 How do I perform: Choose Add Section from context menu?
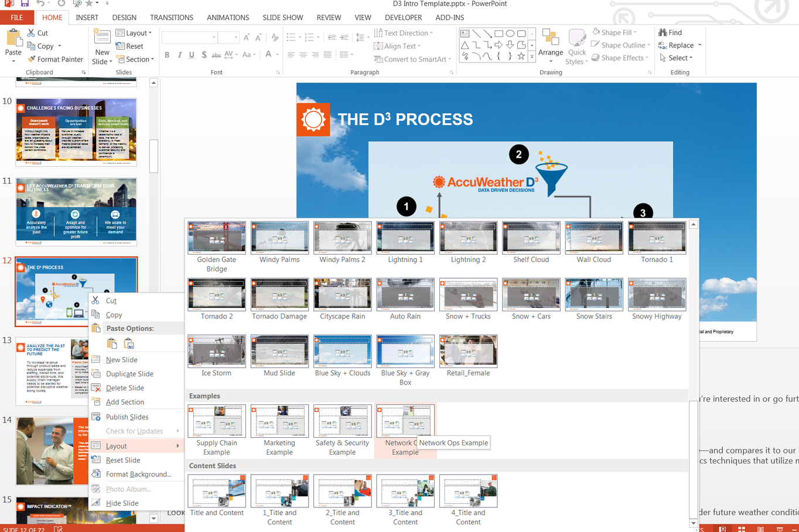click(x=136, y=402)
